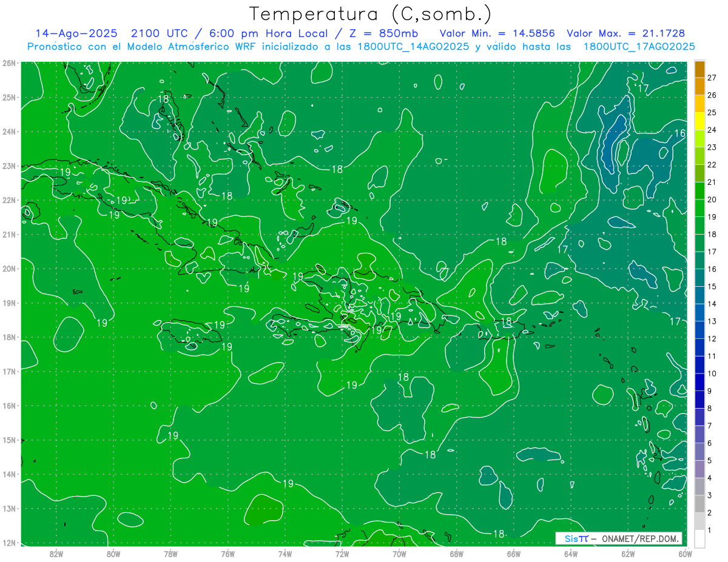Click the '78W' longitude axis label

point(170,554)
